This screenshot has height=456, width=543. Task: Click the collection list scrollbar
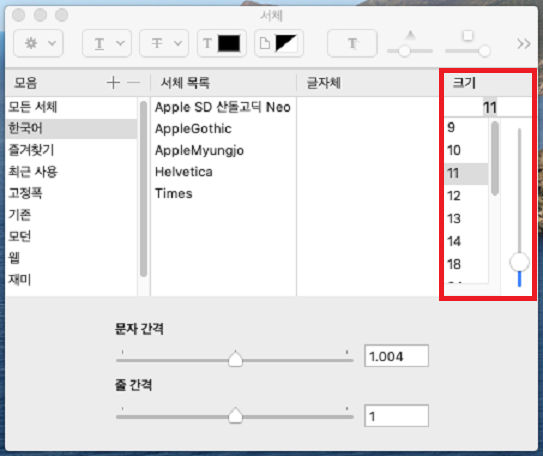click(x=143, y=189)
